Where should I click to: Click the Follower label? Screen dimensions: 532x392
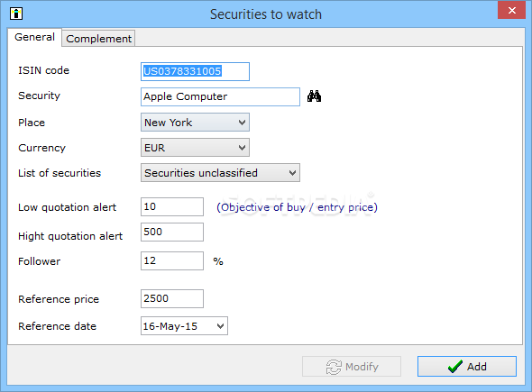pos(40,261)
